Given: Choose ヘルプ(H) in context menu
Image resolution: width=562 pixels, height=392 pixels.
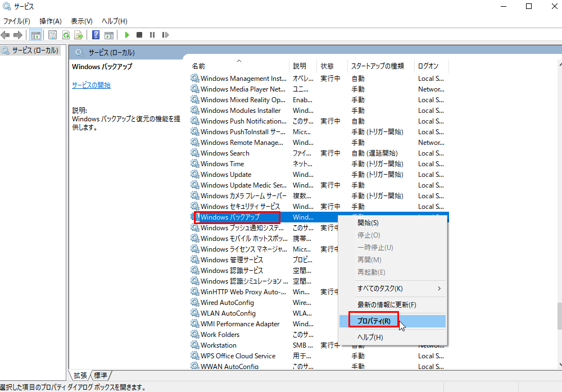Looking at the screenshot, I should point(392,337).
